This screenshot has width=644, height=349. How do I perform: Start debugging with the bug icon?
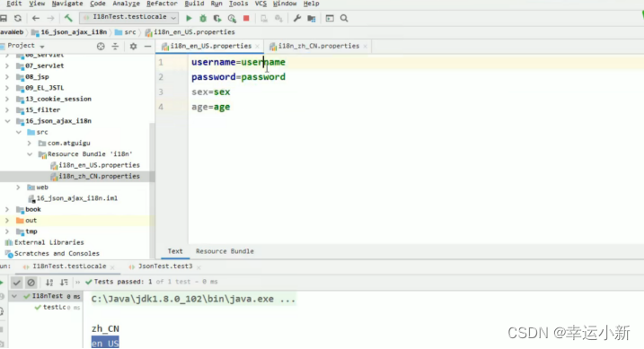(x=203, y=18)
